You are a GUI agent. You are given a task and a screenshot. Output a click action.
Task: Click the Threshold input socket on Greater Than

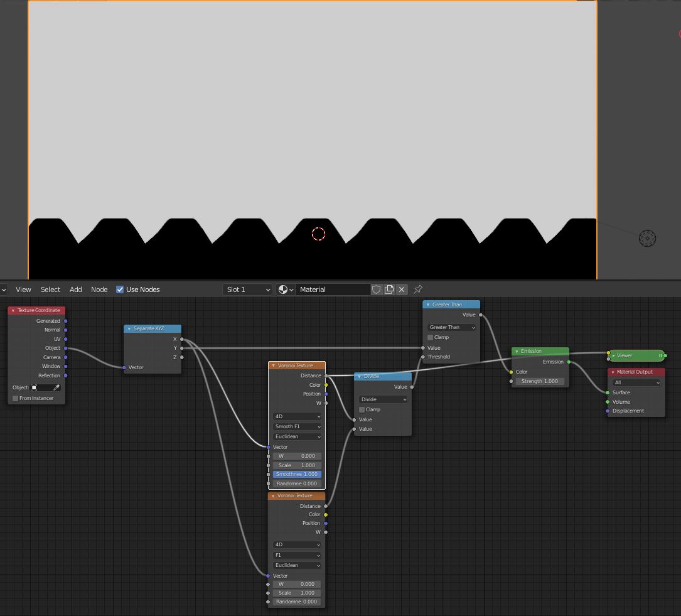(423, 357)
